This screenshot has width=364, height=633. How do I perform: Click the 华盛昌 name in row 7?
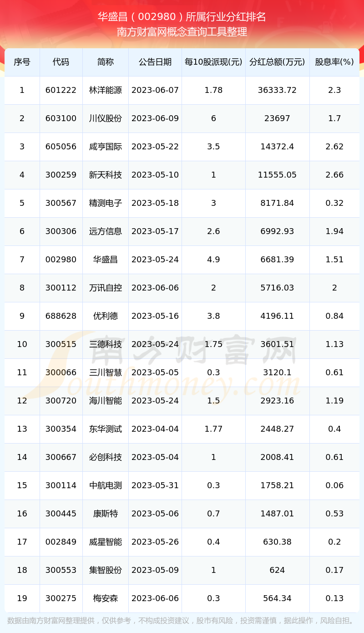(106, 260)
